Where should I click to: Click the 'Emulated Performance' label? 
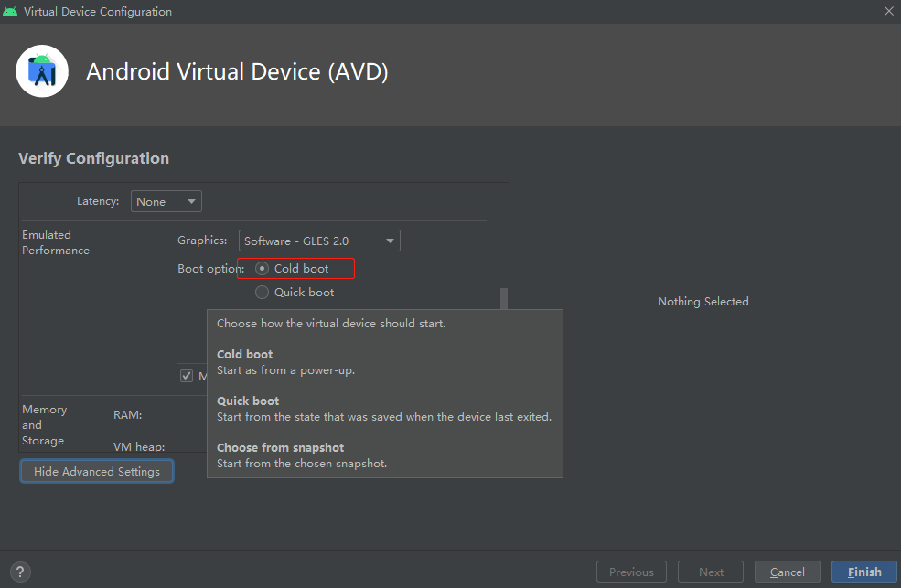tap(56, 242)
